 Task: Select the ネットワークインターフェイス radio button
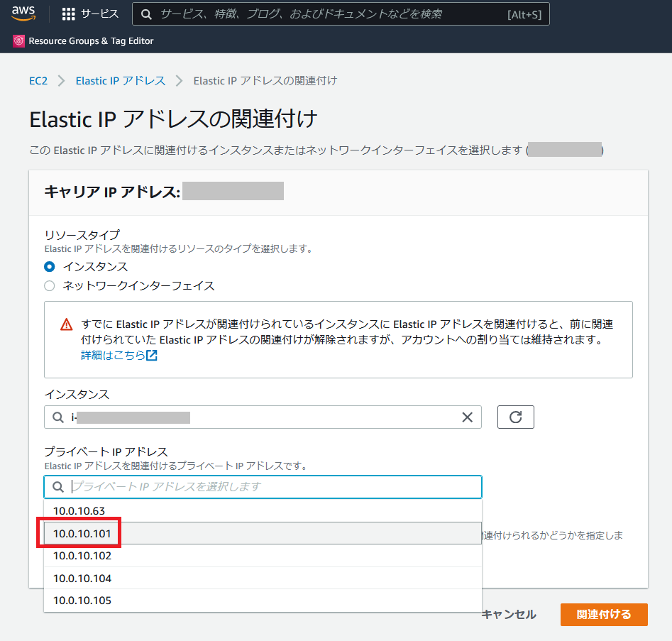pos(49,286)
